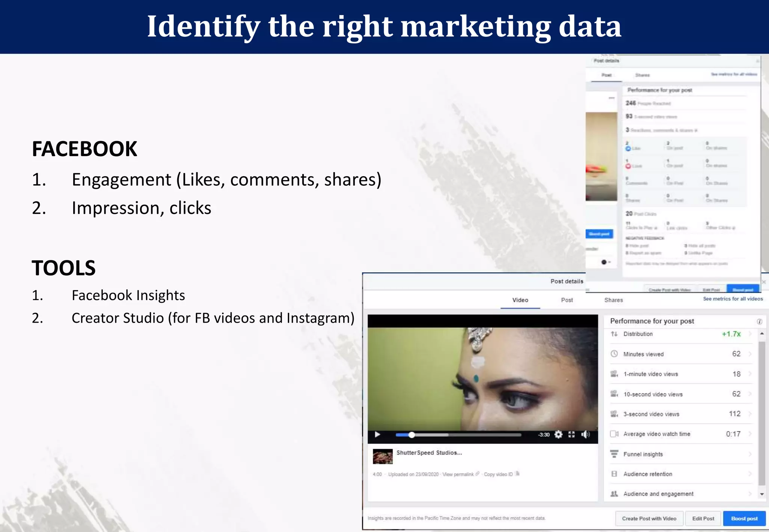The image size is (769, 532).
Task: Click the Minutes viewed clock icon
Action: (614, 354)
